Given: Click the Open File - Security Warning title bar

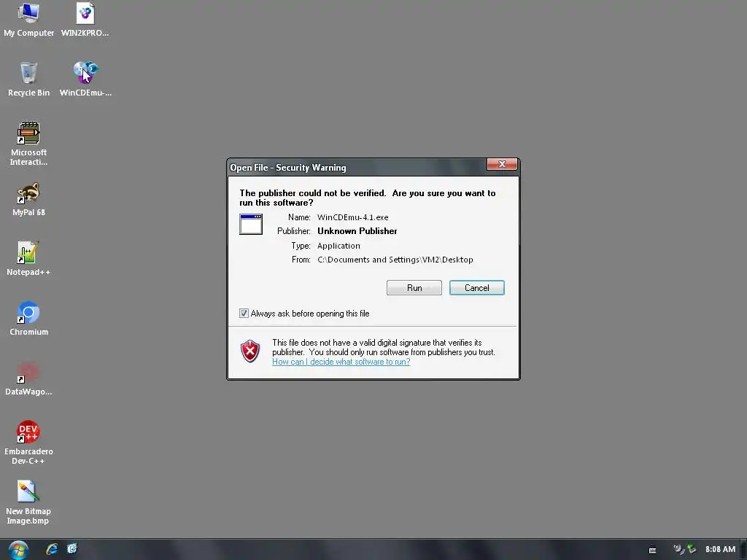Looking at the screenshot, I should 357,168.
